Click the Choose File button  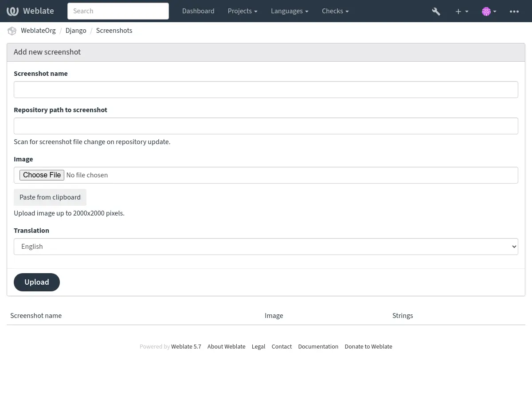coord(42,175)
